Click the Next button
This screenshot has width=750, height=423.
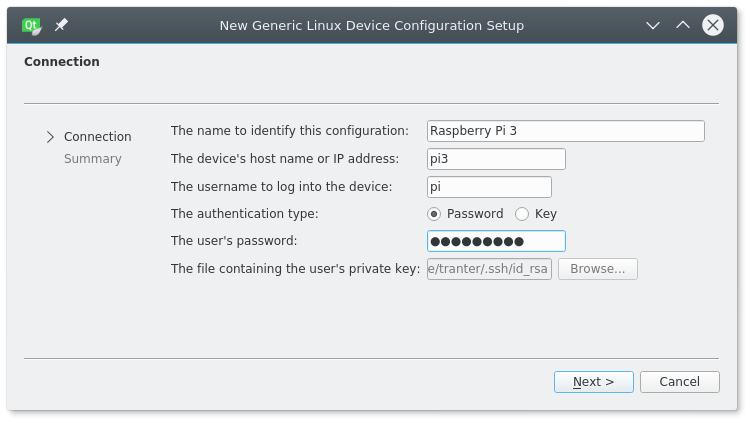tap(595, 382)
